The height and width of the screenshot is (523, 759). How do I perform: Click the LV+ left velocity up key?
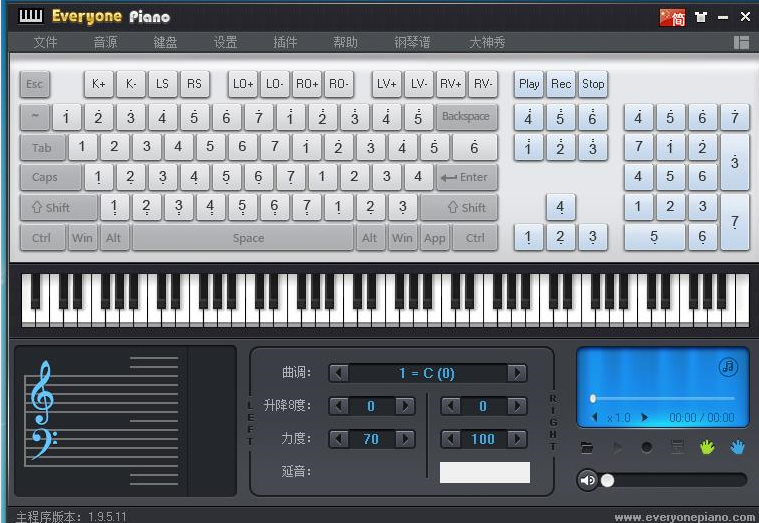(386, 84)
